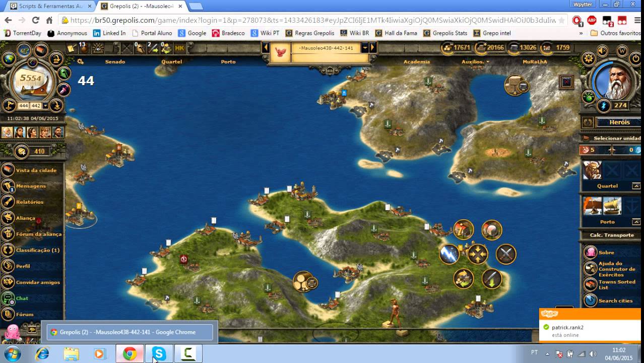The image size is (644, 363).
Task: Open the script settings gears icon
Action: [81, 62]
